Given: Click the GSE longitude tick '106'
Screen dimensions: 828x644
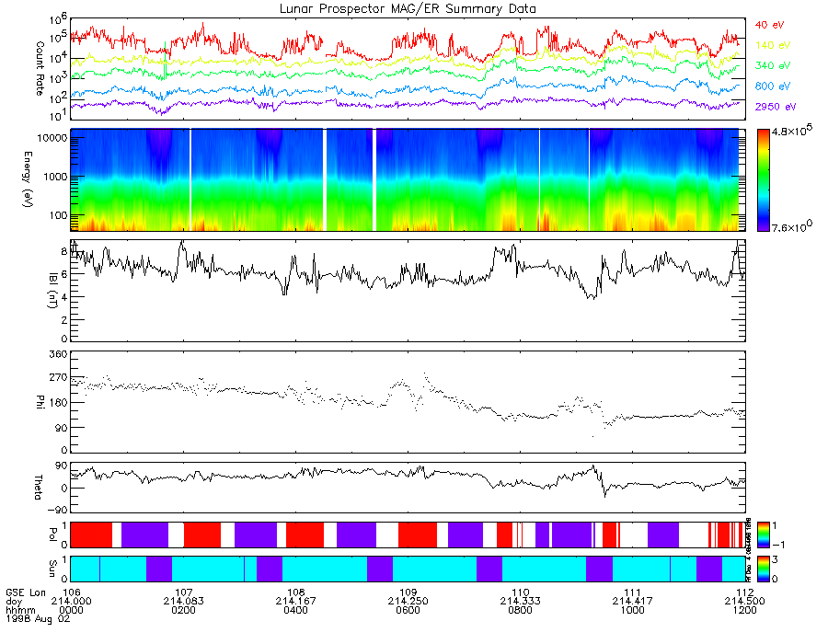Looking at the screenshot, I should point(71,592).
